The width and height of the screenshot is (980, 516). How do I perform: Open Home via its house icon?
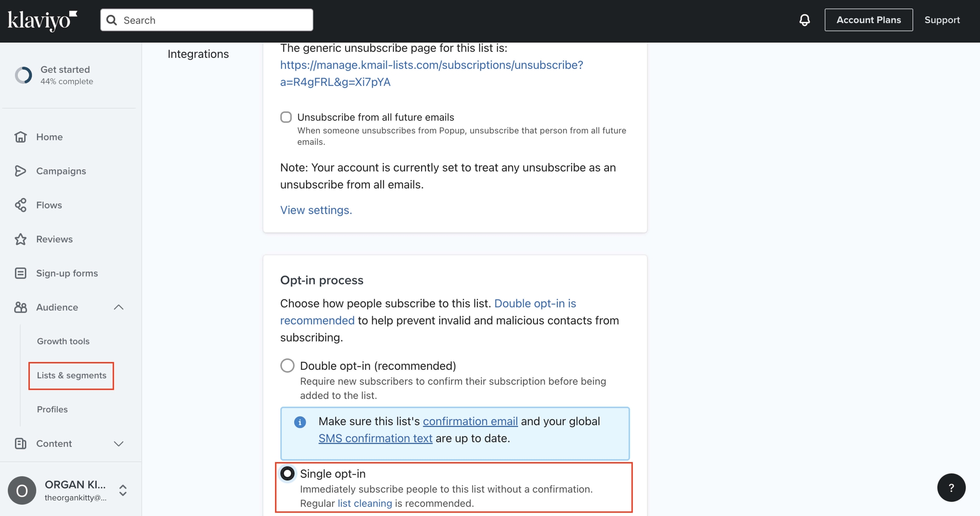pyautogui.click(x=20, y=137)
